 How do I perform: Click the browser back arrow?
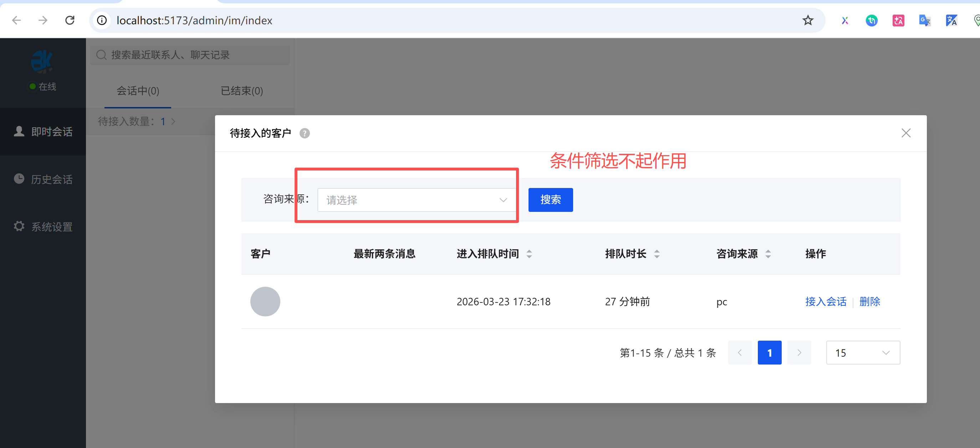(16, 20)
